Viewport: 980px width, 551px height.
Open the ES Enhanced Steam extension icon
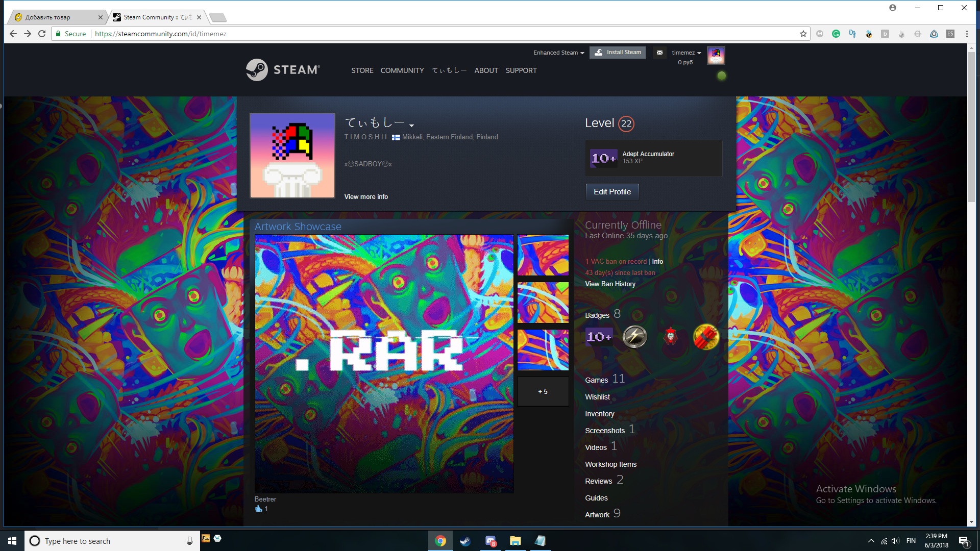[950, 34]
